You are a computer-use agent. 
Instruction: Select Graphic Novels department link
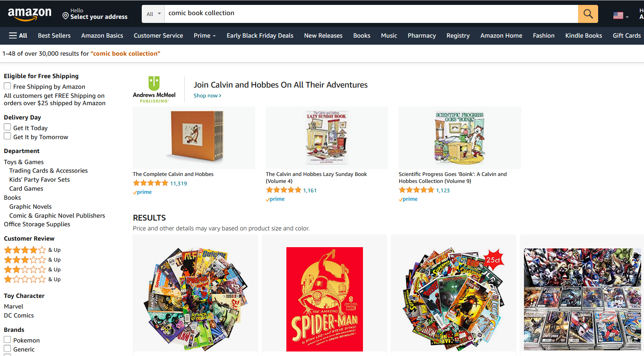coord(30,207)
